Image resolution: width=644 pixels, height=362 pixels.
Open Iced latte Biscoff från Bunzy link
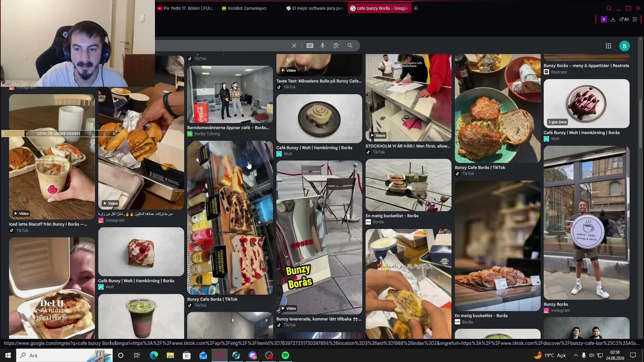[48, 224]
